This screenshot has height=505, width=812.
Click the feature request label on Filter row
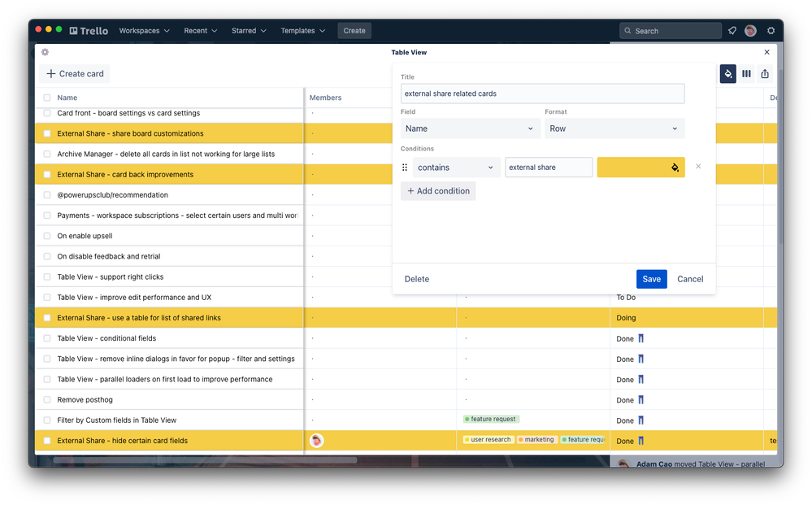pyautogui.click(x=490, y=419)
